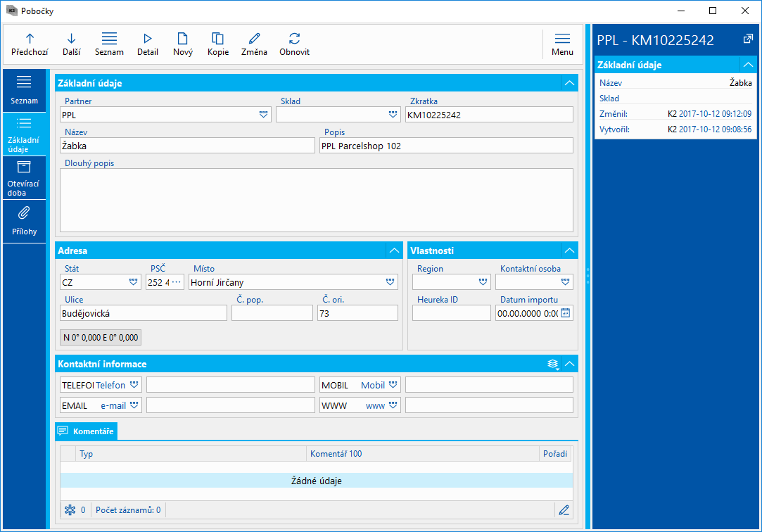Open the hamburger Menu button
The image size is (762, 532).
(x=562, y=44)
